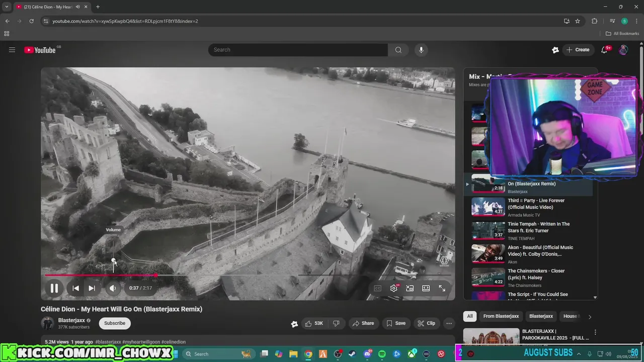Screen dimensions: 644x362
Task: Open the Chrome apps grid shortcut
Action: (7, 34)
